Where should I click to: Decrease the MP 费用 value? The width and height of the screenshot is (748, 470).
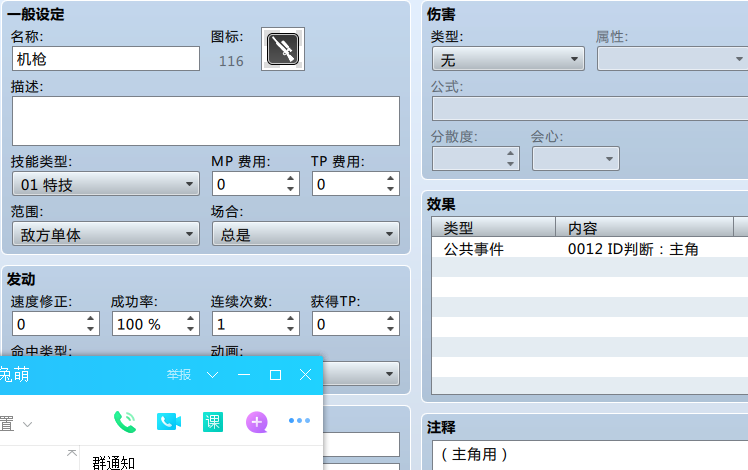tap(291, 189)
